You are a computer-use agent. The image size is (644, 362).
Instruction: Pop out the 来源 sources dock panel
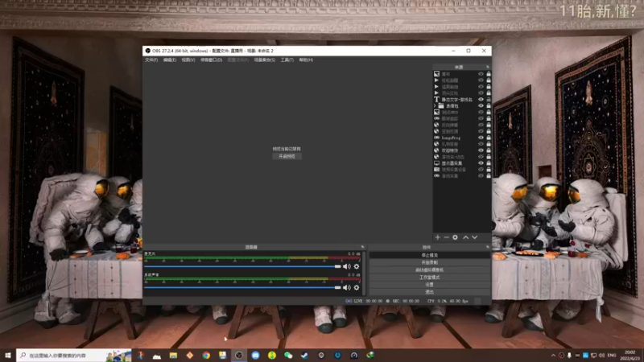click(x=488, y=67)
